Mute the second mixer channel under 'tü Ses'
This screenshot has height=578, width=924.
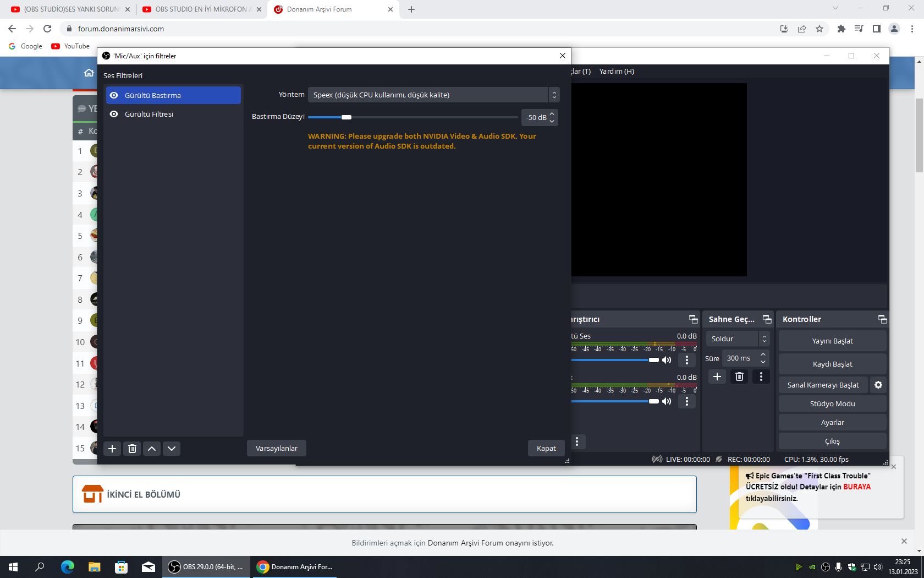tap(667, 401)
